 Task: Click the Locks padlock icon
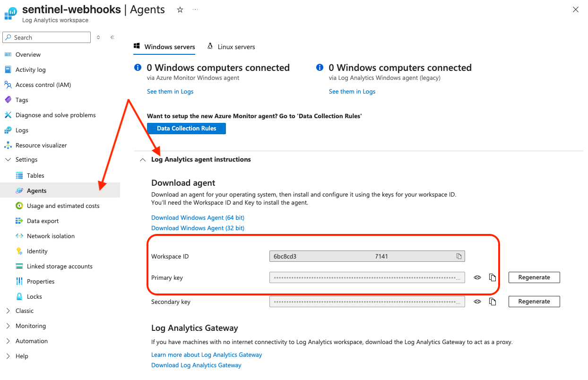coord(19,297)
